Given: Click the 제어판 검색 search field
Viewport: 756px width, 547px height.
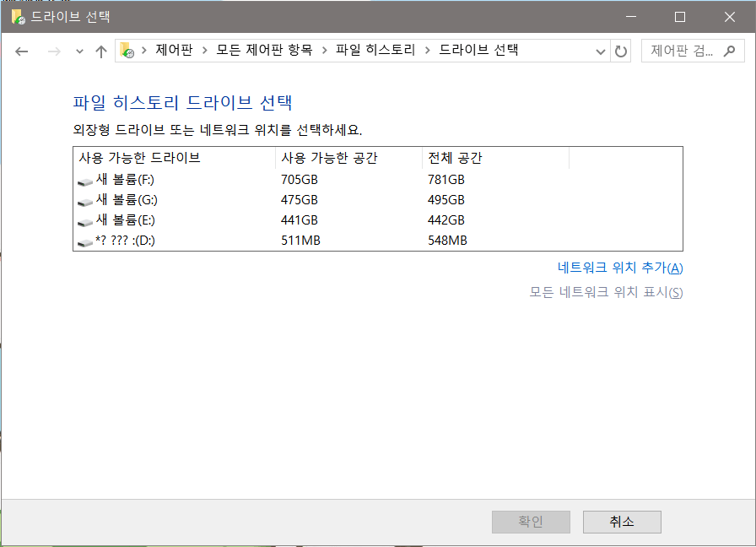Looking at the screenshot, I should point(682,51).
